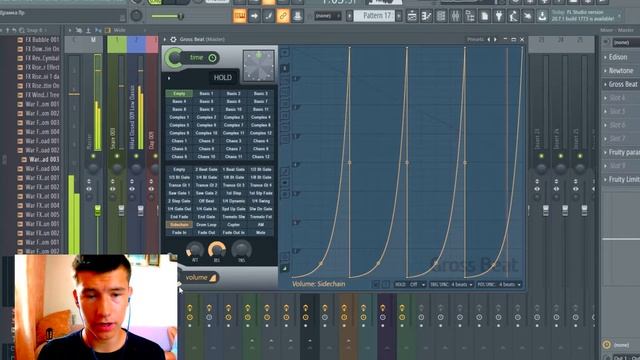
Task: Click the HOLD button
Action: (x=222, y=78)
